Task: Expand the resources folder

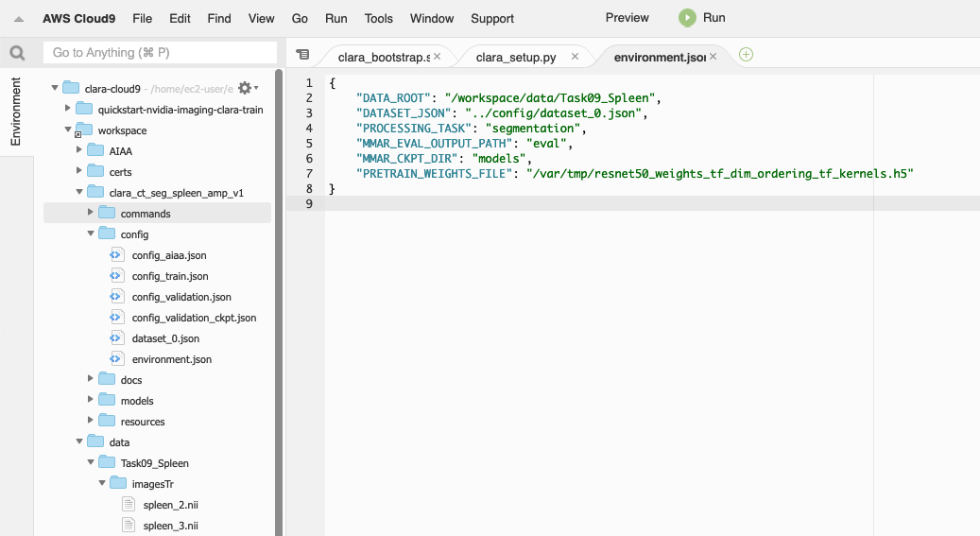Action: click(90, 421)
